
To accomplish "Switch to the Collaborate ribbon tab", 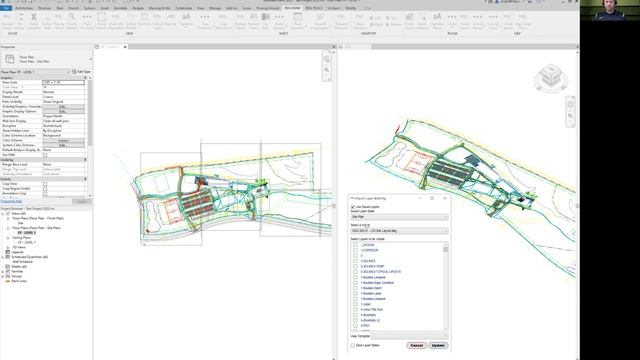I will [184, 8].
